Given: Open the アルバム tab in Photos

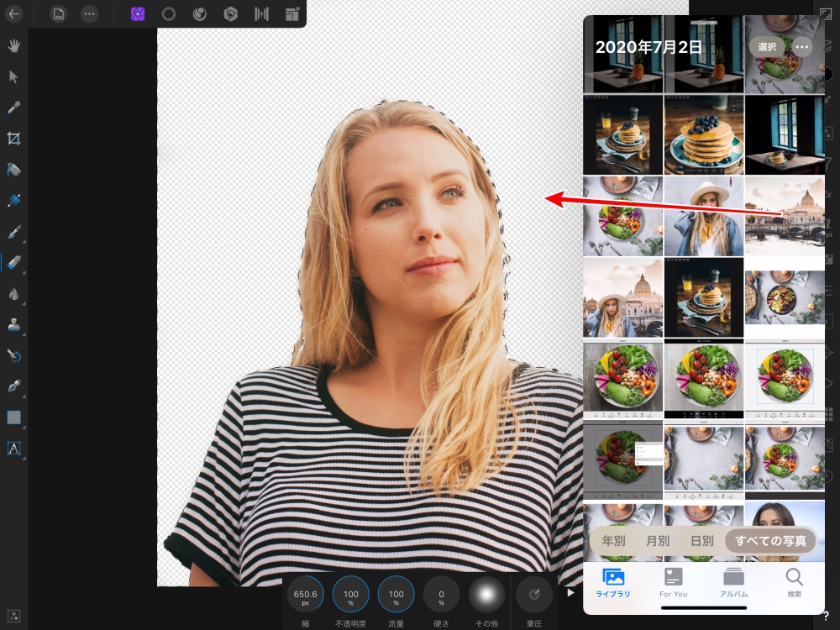Looking at the screenshot, I should click(x=733, y=583).
